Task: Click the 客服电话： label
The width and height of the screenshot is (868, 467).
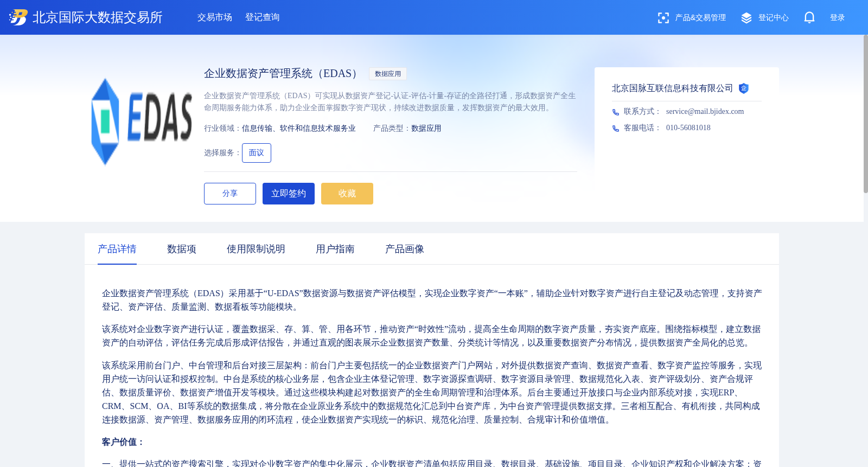Action: pyautogui.click(x=643, y=128)
